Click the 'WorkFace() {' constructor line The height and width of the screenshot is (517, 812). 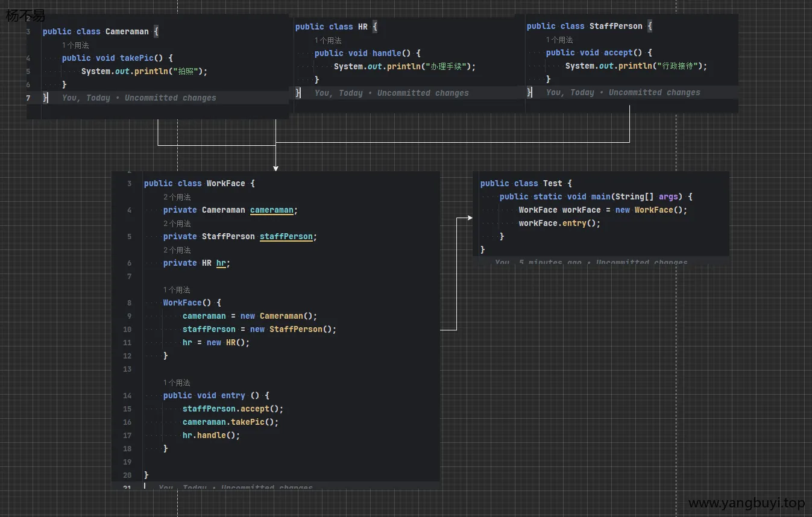[x=192, y=302]
